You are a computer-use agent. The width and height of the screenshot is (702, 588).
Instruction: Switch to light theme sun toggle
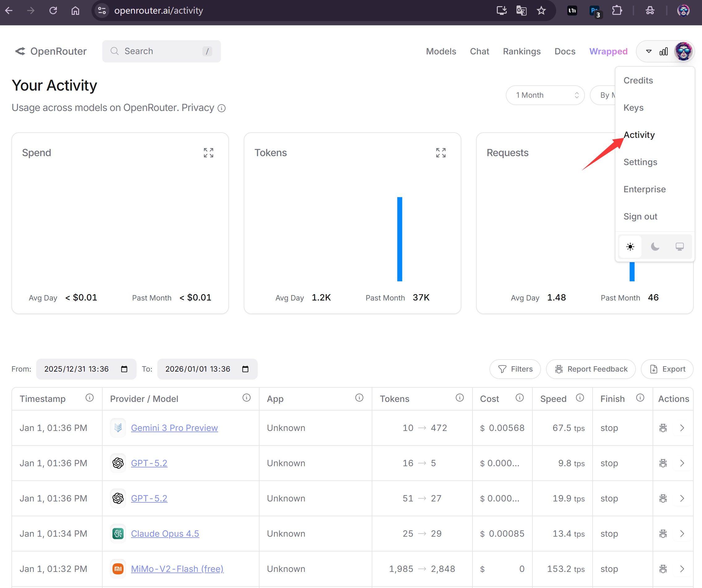tap(630, 247)
